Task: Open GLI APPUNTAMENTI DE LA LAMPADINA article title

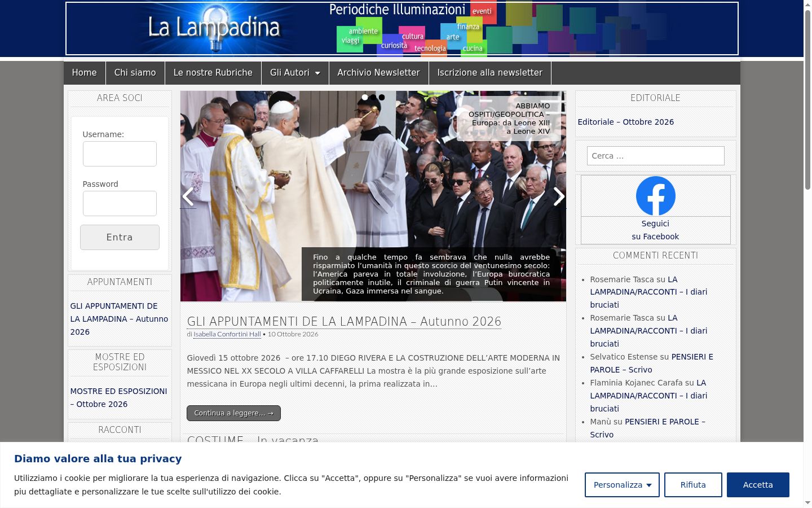Action: pos(344,322)
